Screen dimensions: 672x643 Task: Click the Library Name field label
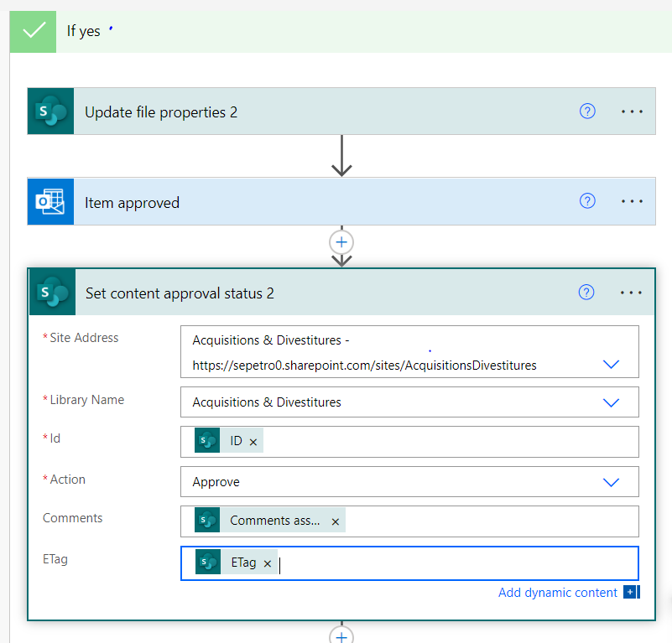pos(87,400)
